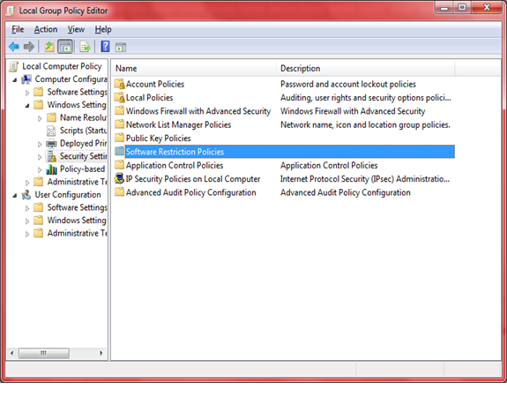Open the Action menu

click(x=46, y=29)
